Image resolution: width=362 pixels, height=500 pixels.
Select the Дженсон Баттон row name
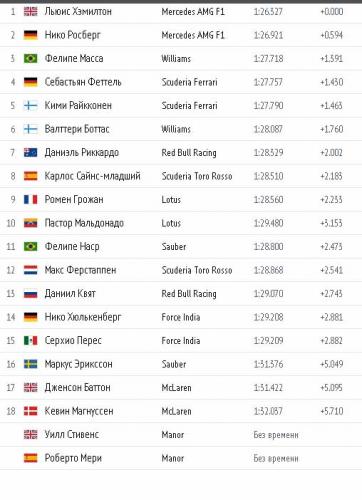[x=78, y=387]
